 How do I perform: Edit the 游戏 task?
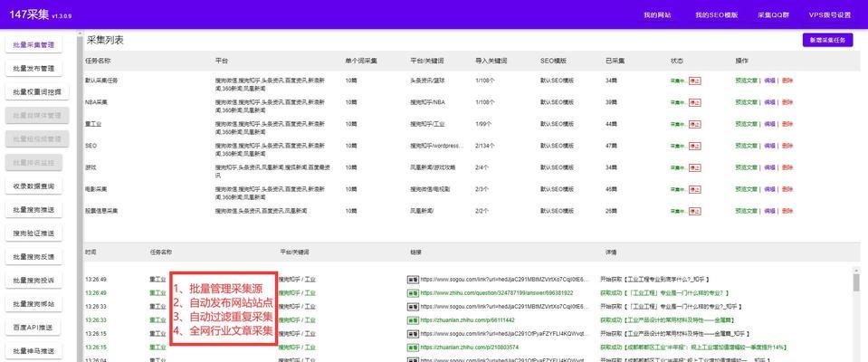click(x=769, y=167)
